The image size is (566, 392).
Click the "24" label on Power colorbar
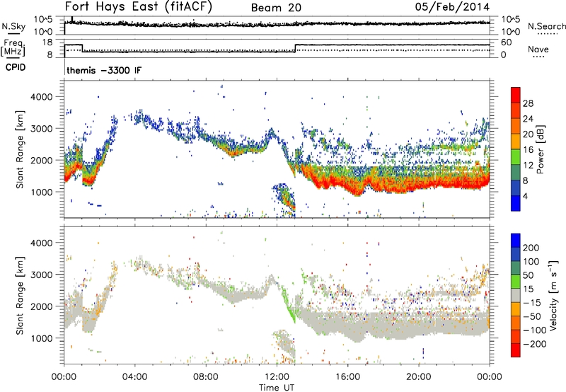528,119
